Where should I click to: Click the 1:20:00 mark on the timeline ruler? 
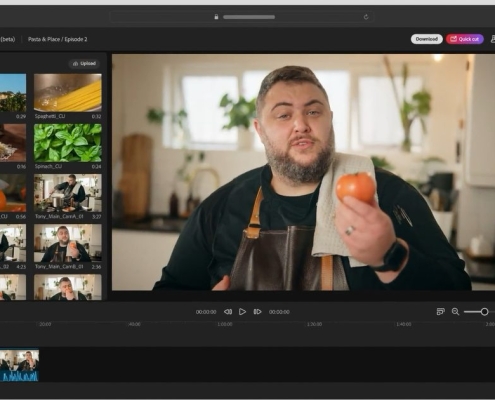(314, 324)
